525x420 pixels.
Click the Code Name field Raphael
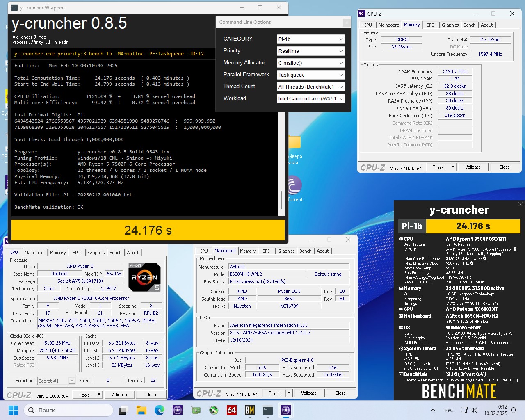tap(59, 274)
